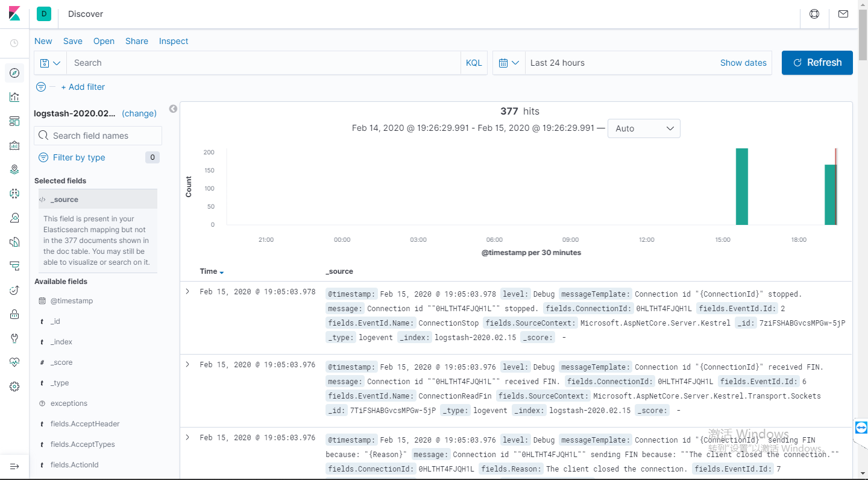Select the Visualize bar chart icon
Image resolution: width=868 pixels, height=480 pixels.
14,97
